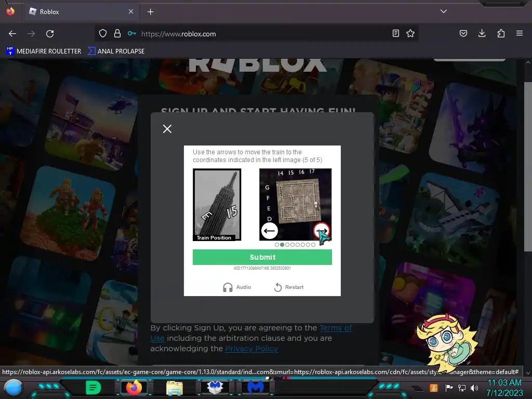Click the page vertical scrollbar

click(528, 166)
